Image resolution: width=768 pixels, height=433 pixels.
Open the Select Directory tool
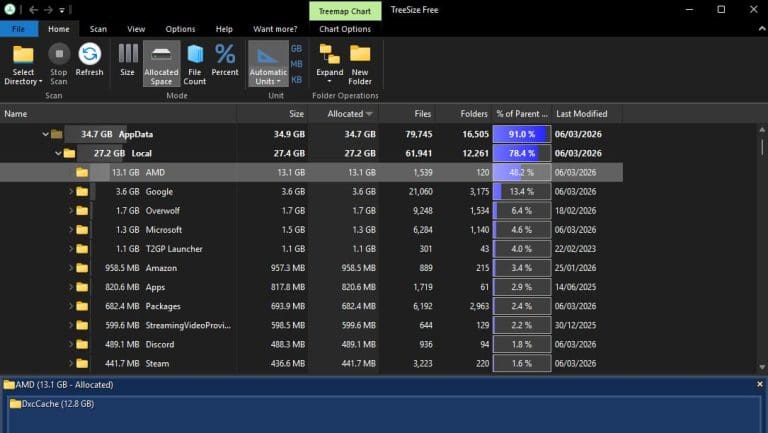click(x=23, y=65)
